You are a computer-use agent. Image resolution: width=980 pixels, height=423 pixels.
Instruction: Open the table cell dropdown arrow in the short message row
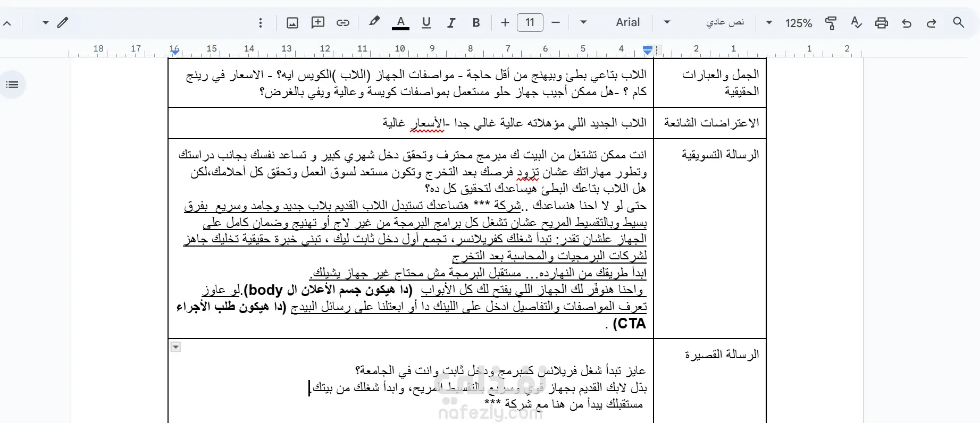click(x=175, y=347)
